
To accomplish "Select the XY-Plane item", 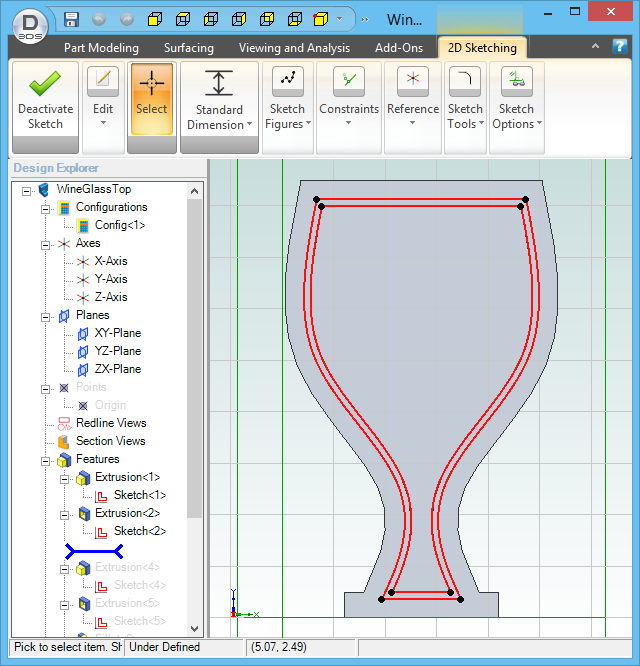I will coord(118,333).
